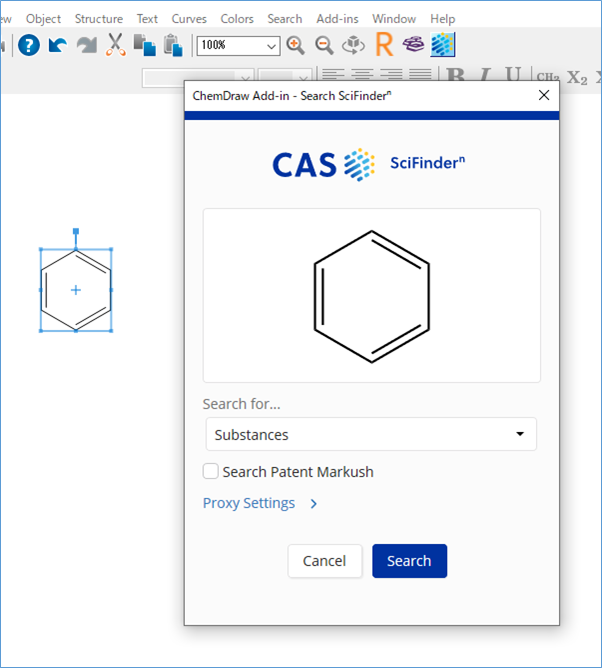The width and height of the screenshot is (602, 668).
Task: Expand the 100% zoom level dropdown
Action: point(271,46)
